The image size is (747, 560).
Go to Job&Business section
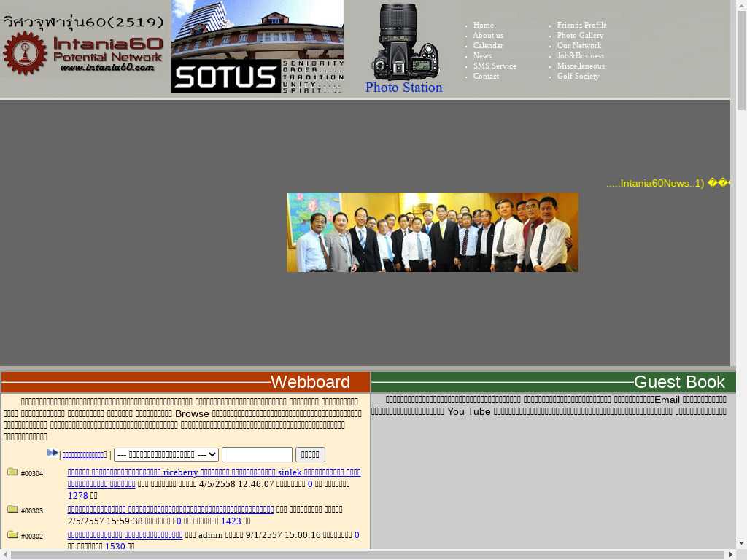[580, 55]
